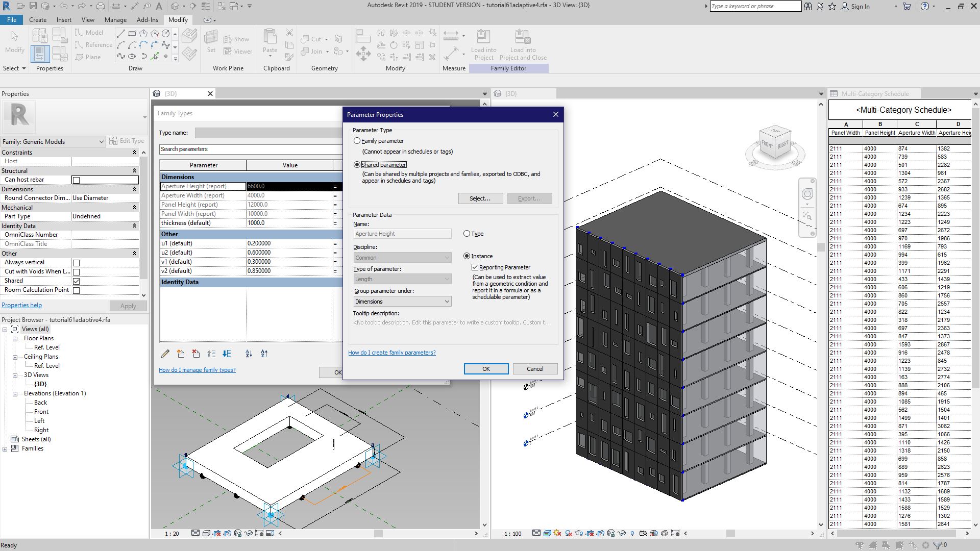980x551 pixels.
Task: Uncheck the Reporting Parameter checkbox
Action: click(475, 267)
